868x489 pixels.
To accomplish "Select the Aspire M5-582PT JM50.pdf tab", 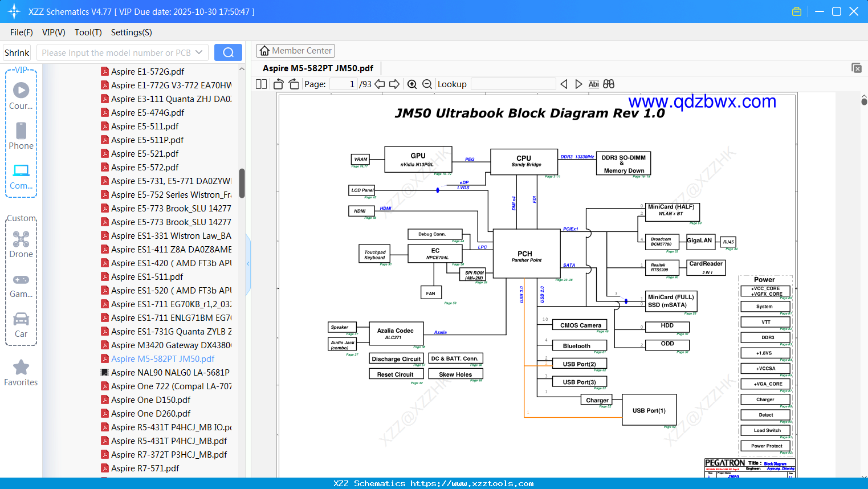I will [x=317, y=68].
